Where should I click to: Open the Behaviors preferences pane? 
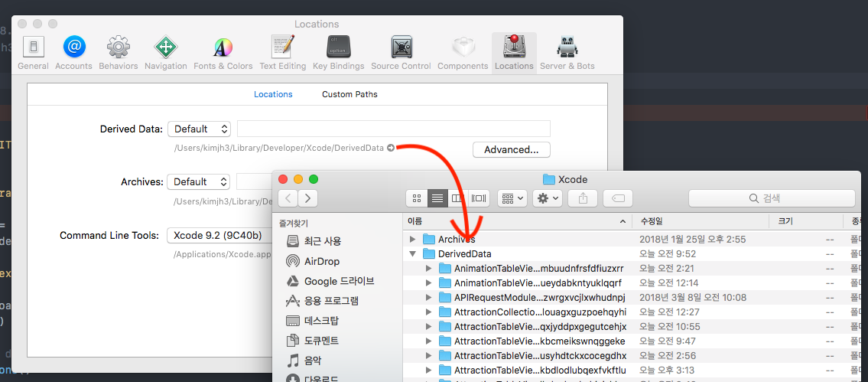118,52
